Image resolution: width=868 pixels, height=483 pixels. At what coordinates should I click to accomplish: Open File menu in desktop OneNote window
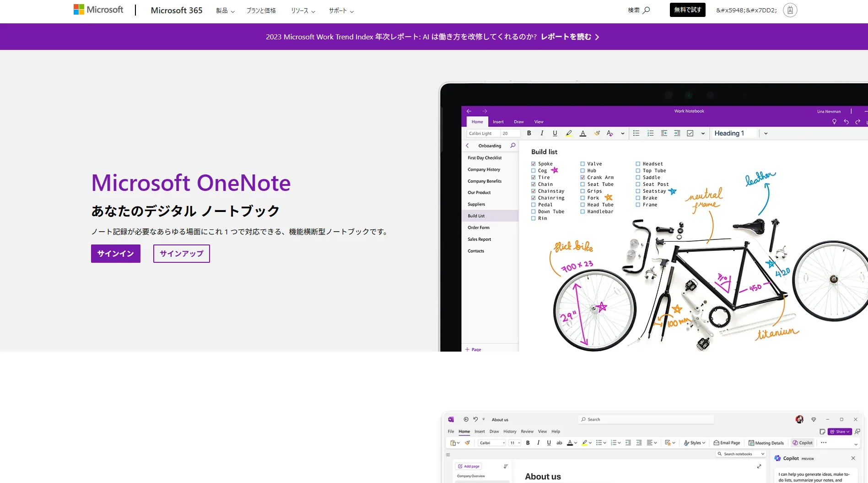coord(451,431)
